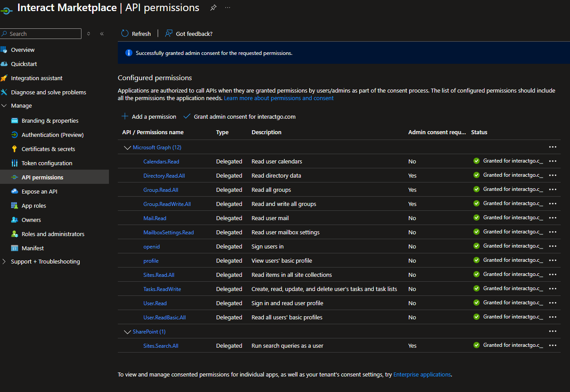Open the Sites.Read.All permission
The width and height of the screenshot is (570, 392).
[x=159, y=275]
